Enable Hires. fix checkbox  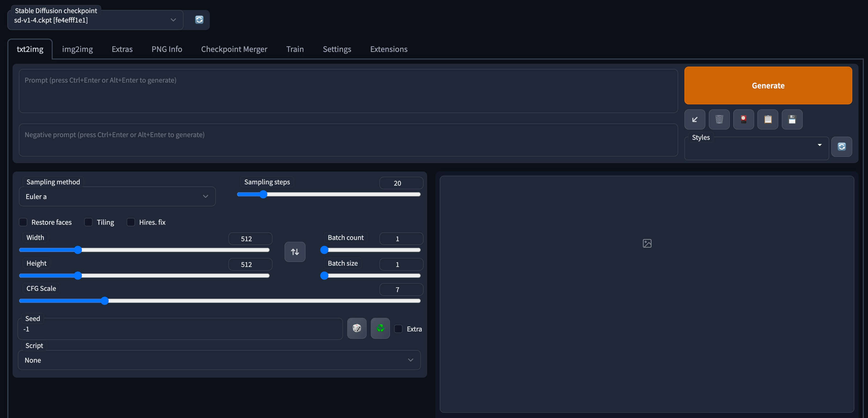[131, 222]
